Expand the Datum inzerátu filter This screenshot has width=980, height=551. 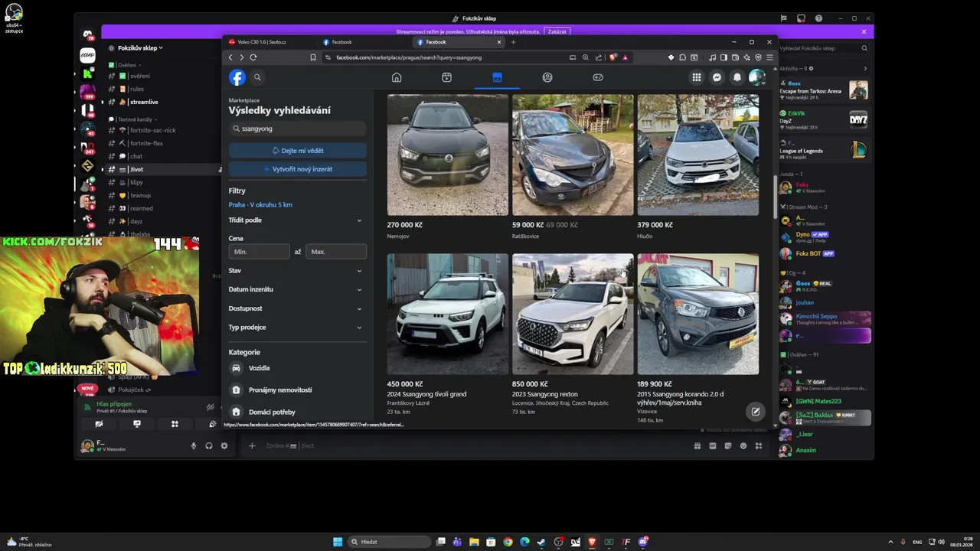click(296, 289)
